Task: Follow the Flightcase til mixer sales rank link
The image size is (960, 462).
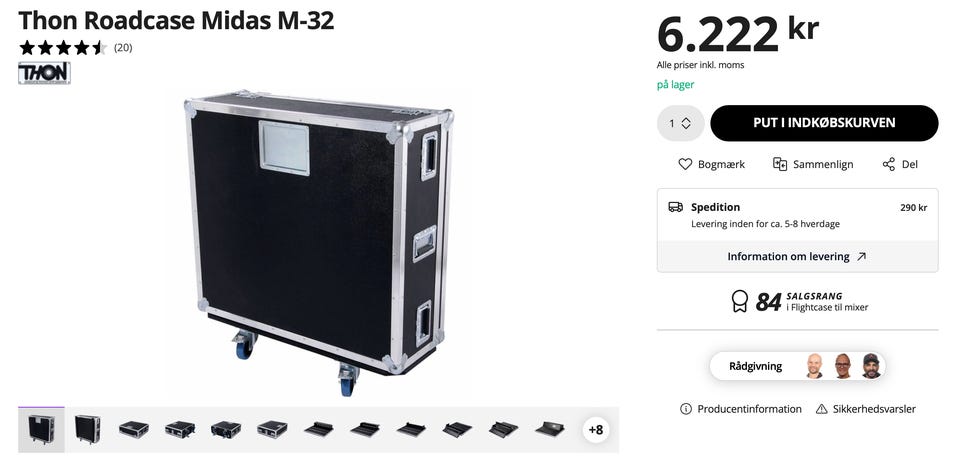Action: 827,307
